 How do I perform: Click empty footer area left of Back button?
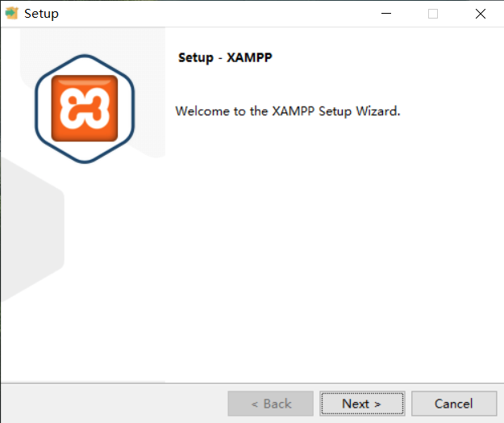coord(113,404)
